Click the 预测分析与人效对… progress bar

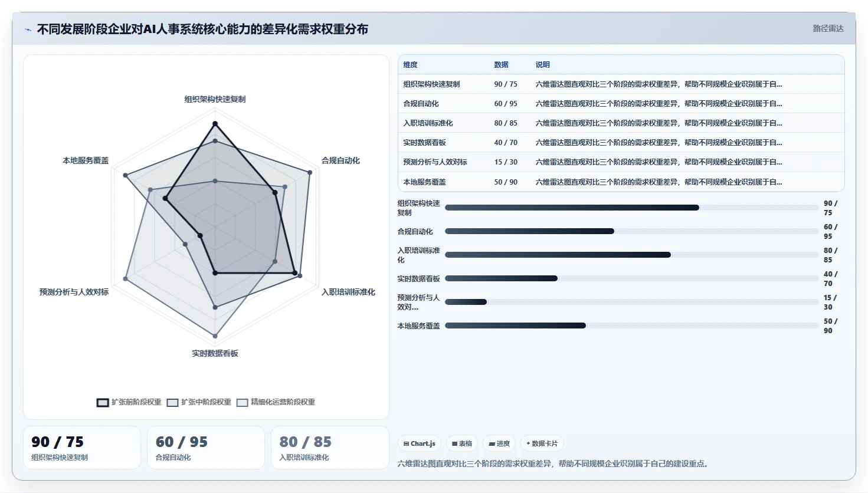pos(632,302)
